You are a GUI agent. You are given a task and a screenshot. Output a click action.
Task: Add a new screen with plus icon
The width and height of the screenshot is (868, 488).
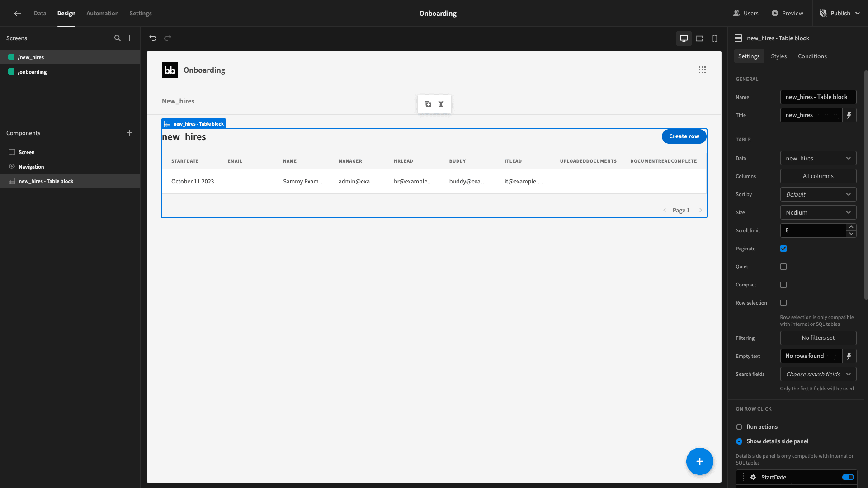130,38
